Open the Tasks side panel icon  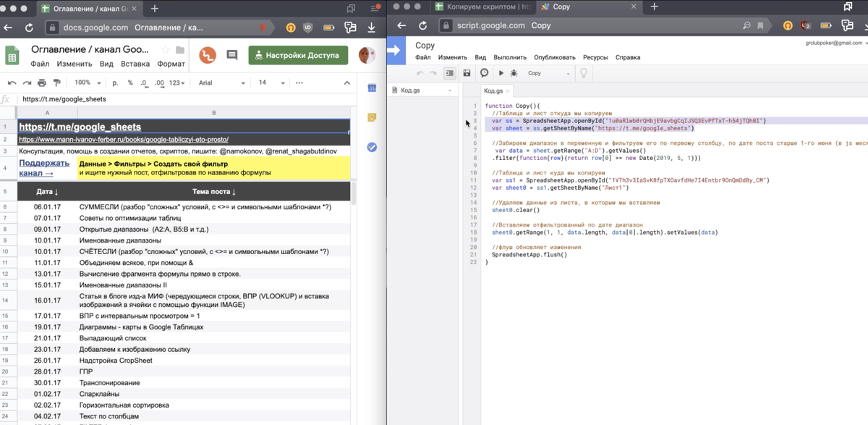point(372,147)
